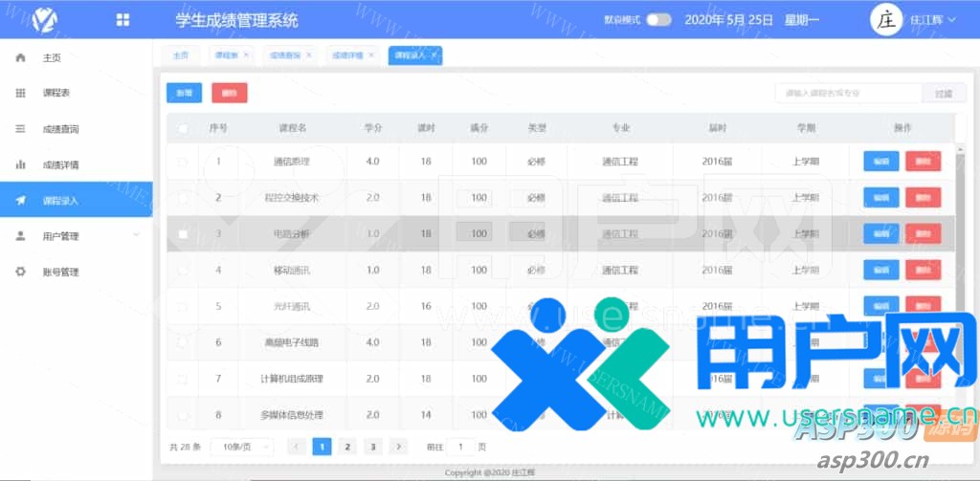
Task: Click the 账号管理 gear icon
Action: (x=21, y=272)
